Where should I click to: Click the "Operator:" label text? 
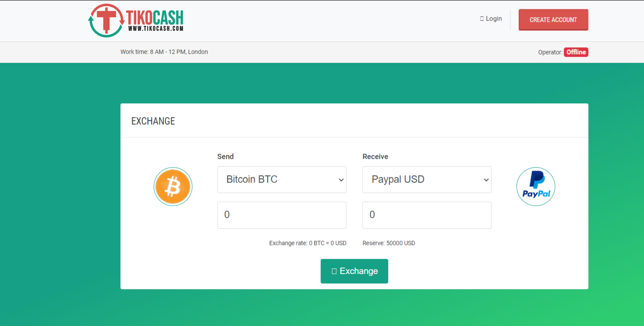(550, 52)
